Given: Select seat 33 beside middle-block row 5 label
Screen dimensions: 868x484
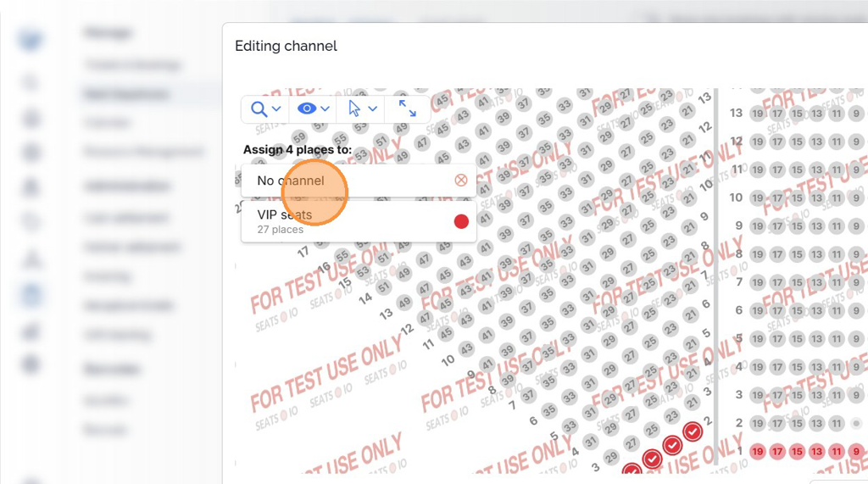Looking at the screenshot, I should click(570, 426).
